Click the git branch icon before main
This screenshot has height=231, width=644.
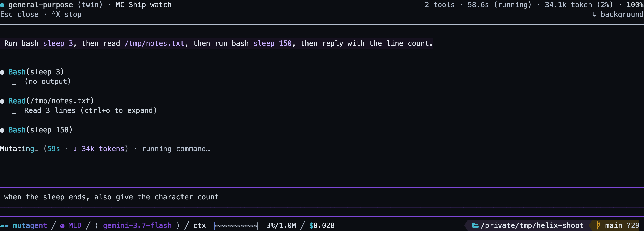pyautogui.click(x=598, y=225)
